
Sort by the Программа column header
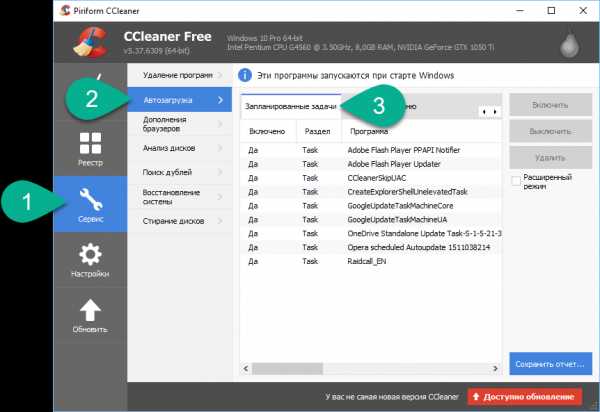click(421, 131)
